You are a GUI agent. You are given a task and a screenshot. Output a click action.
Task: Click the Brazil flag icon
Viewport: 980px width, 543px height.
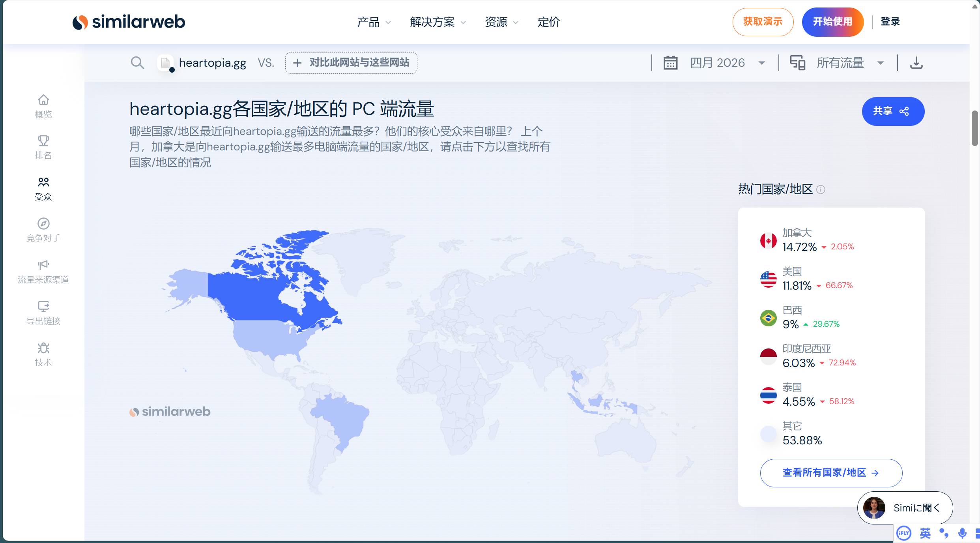click(768, 318)
